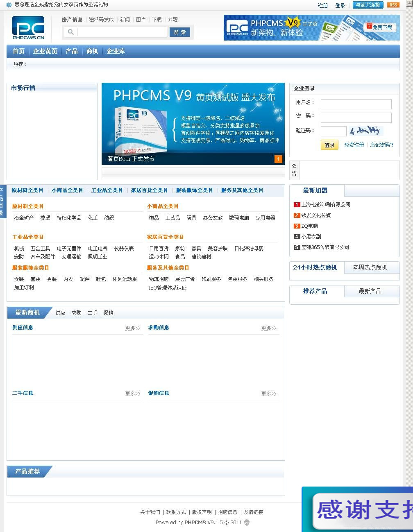
Task: Open 首页 in the navigation bar
Action: pyautogui.click(x=18, y=51)
